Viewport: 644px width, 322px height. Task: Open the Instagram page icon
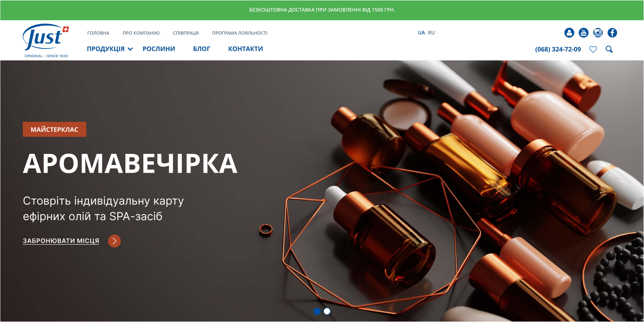pyautogui.click(x=598, y=33)
